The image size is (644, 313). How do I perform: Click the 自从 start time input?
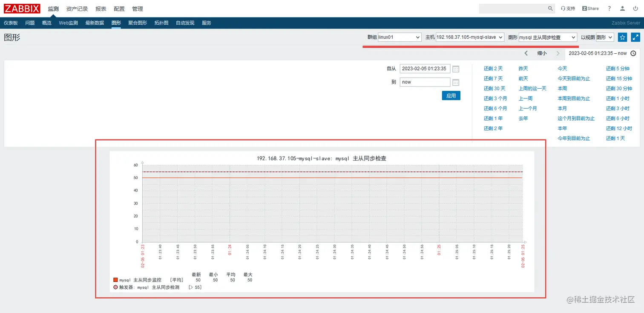click(425, 69)
